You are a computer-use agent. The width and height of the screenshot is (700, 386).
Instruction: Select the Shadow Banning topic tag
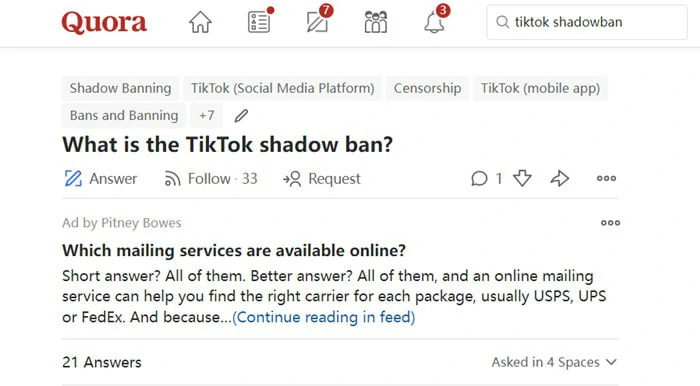120,88
